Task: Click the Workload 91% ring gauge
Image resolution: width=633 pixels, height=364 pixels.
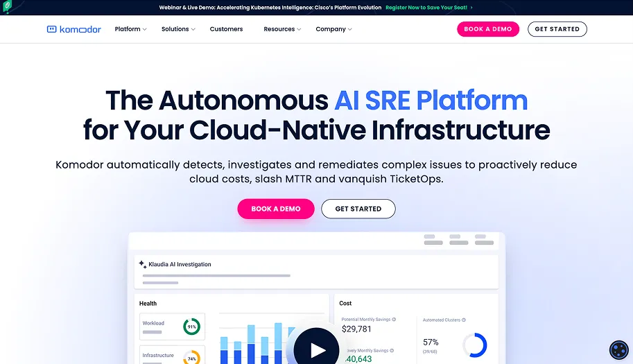Action: click(x=192, y=327)
